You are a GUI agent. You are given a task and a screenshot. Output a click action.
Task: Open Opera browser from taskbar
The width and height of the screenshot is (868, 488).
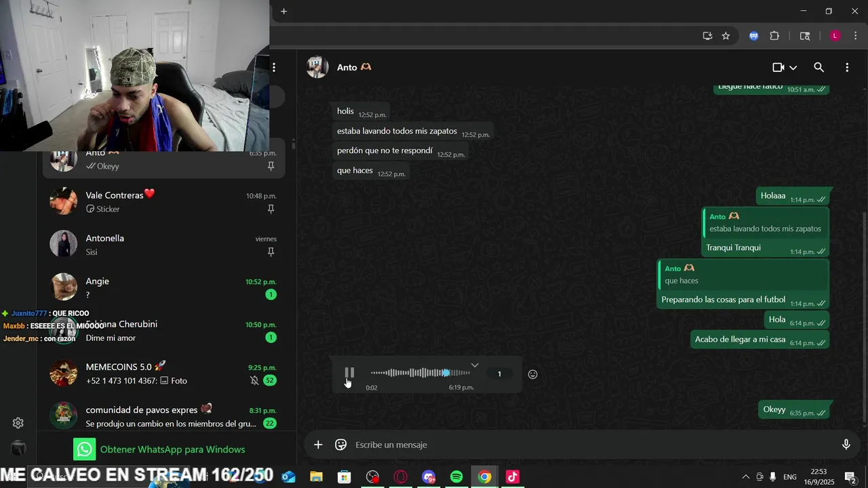pyautogui.click(x=401, y=477)
